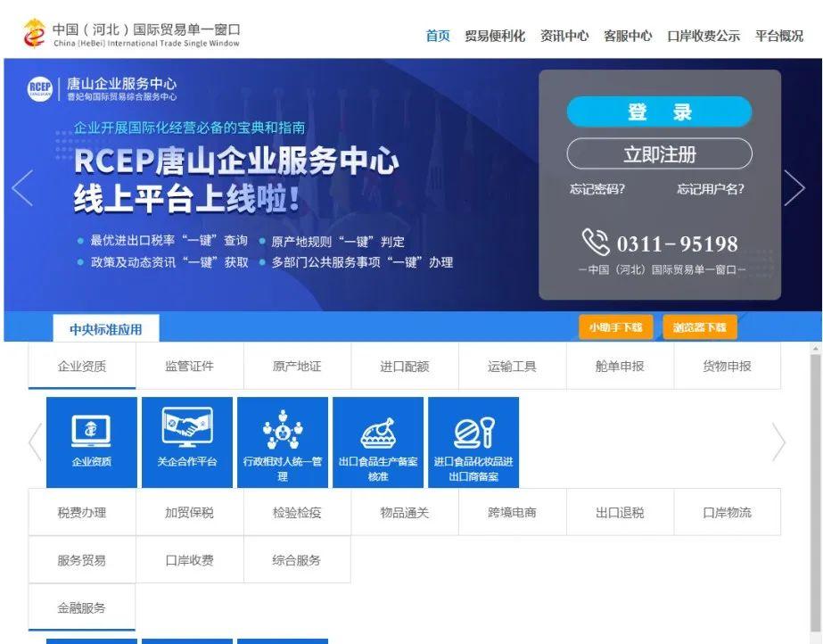Open the 平台概况 menu
823x644 pixels.
[x=779, y=36]
